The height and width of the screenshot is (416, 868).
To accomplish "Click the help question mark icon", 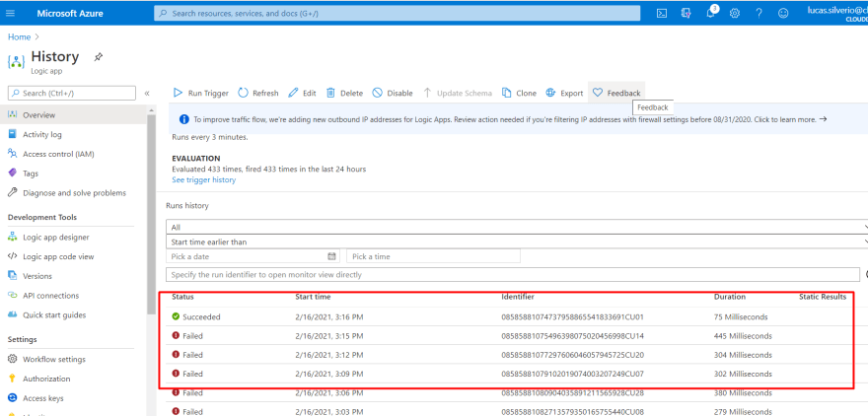I will pos(759,13).
